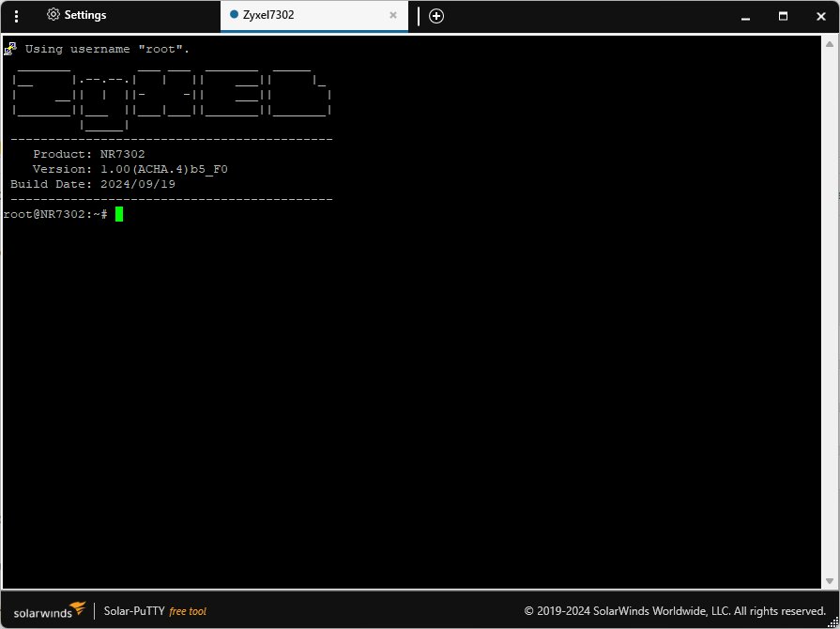The height and width of the screenshot is (629, 840).
Task: Click the green terminal cursor block
Action: coord(119,214)
